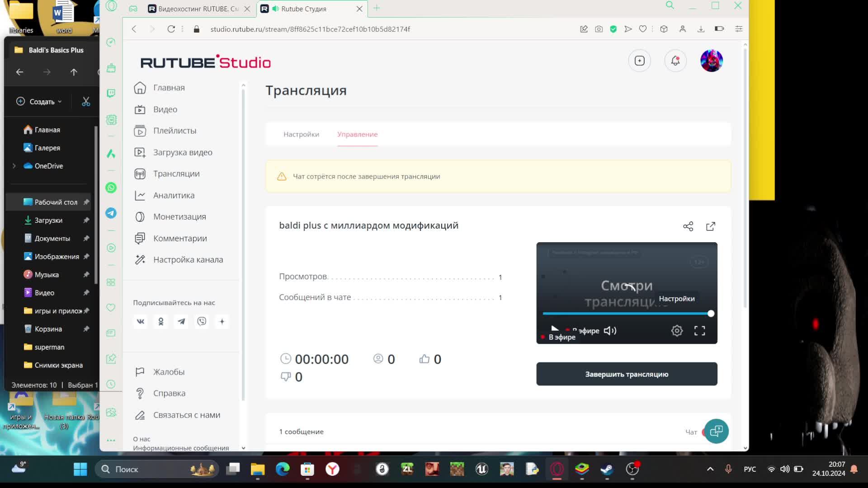Go up one level in File Explorer
868x488 pixels.
(74, 72)
